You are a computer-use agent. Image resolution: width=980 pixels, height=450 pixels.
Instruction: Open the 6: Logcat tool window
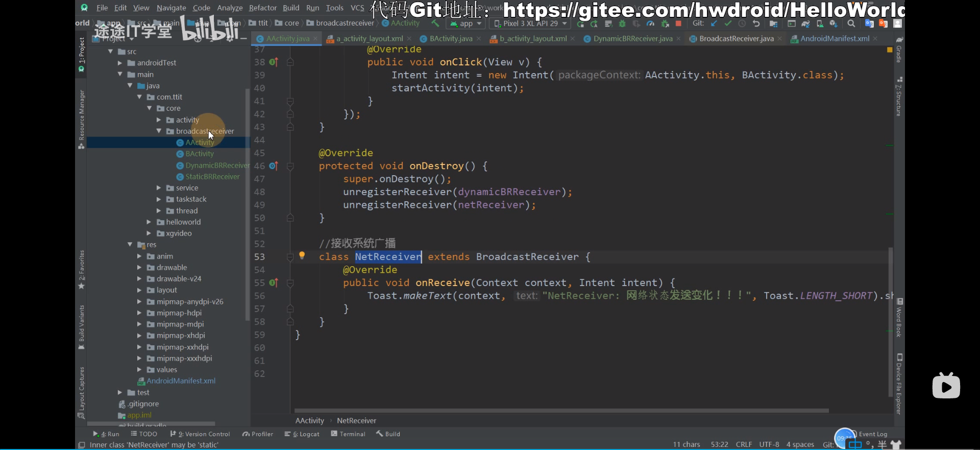point(302,434)
